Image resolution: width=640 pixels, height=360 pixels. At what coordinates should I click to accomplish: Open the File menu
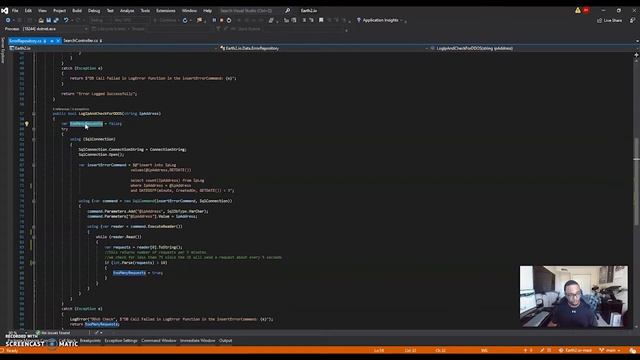pyautogui.click(x=15, y=11)
